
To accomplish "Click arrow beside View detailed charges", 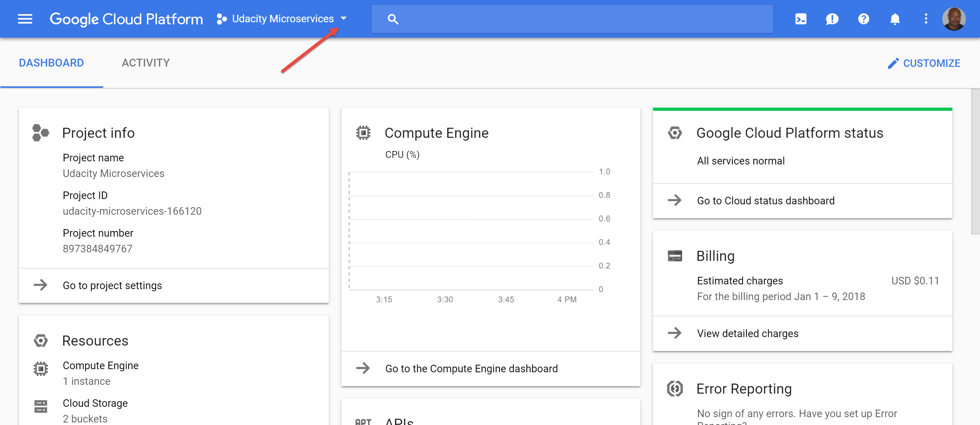I will coord(674,333).
